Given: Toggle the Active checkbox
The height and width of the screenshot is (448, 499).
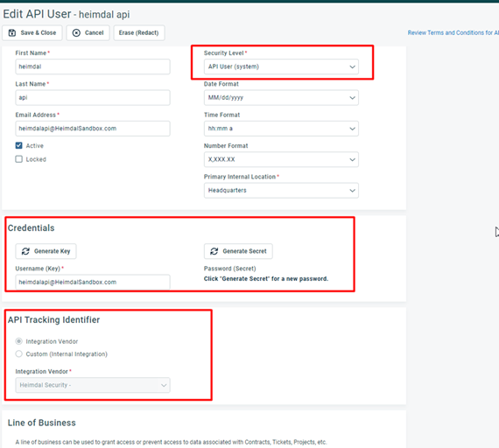Looking at the screenshot, I should (x=18, y=145).
